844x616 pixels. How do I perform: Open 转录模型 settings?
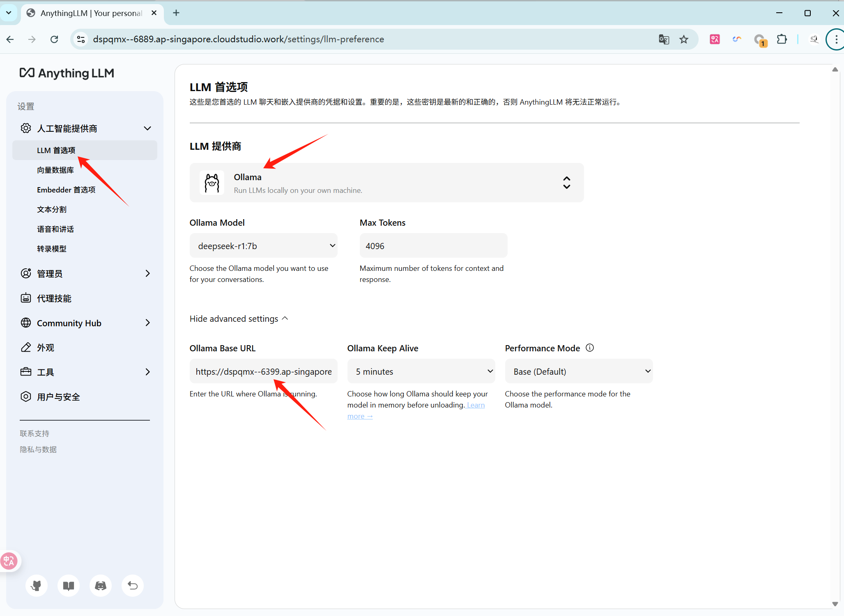pos(52,249)
